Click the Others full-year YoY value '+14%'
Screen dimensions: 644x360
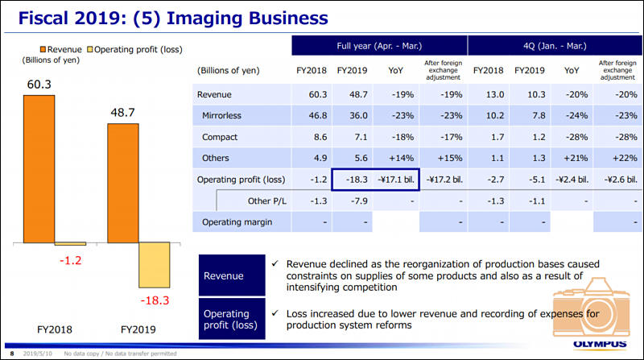point(401,158)
